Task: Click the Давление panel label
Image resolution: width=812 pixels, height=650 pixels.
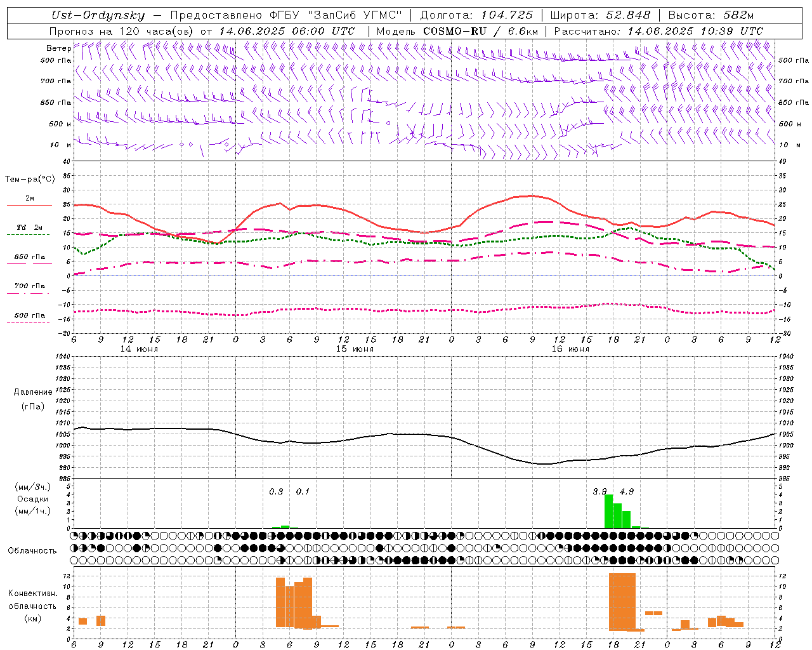Action: pos(33,392)
